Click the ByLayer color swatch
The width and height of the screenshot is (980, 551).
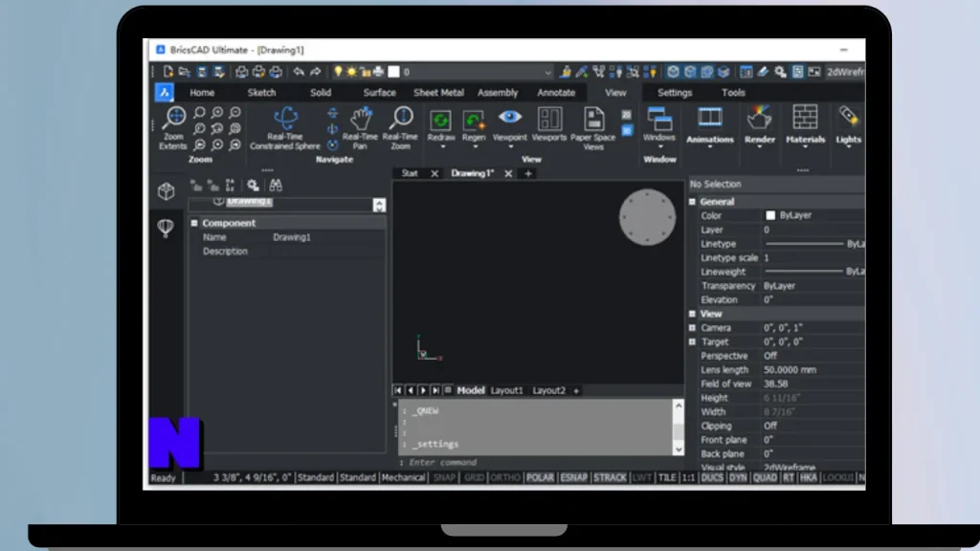pos(770,215)
